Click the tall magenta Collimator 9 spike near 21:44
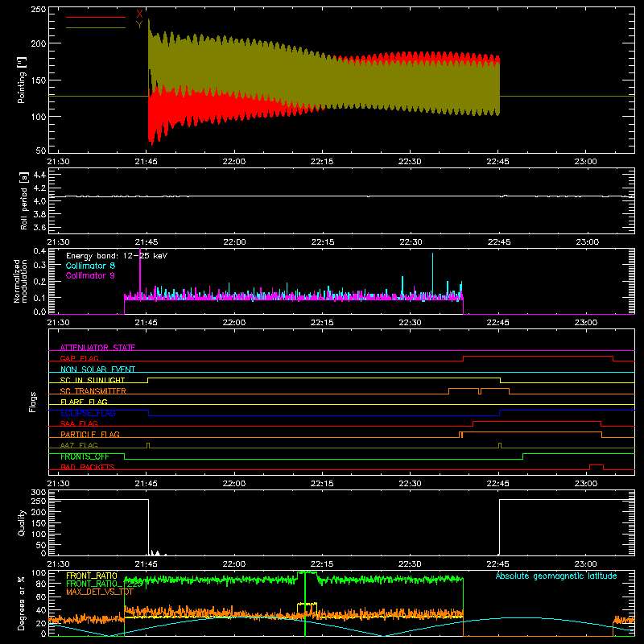This screenshot has width=644, height=644. pos(140,271)
